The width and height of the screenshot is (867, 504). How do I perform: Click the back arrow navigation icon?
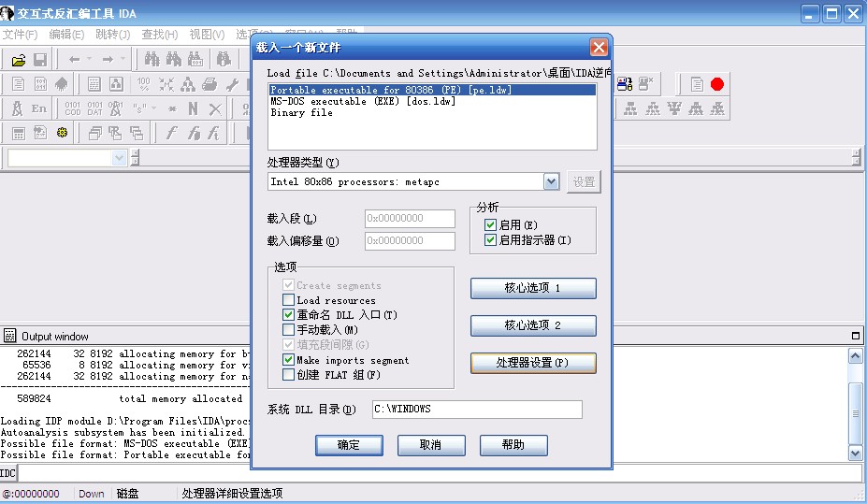click(x=74, y=59)
